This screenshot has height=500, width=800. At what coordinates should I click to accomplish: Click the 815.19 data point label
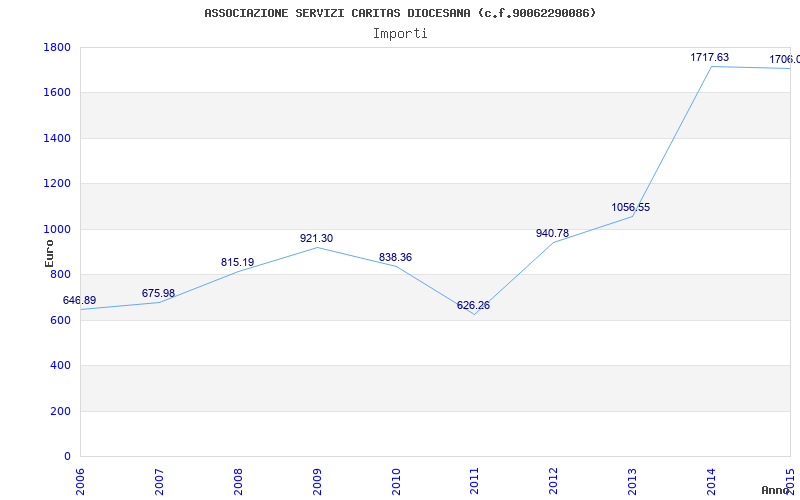237,262
